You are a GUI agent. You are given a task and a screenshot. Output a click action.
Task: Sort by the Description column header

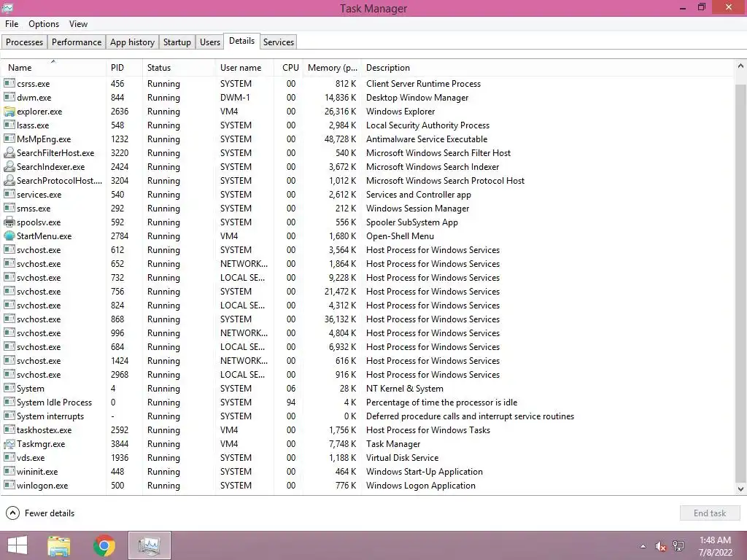(547, 68)
